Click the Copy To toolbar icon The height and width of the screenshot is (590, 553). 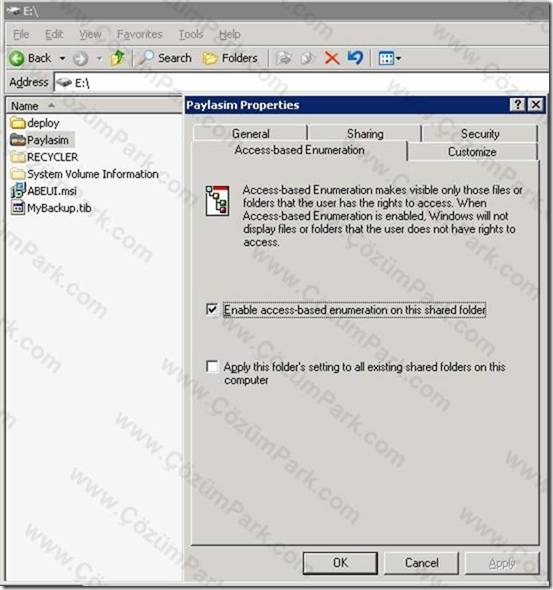307,58
